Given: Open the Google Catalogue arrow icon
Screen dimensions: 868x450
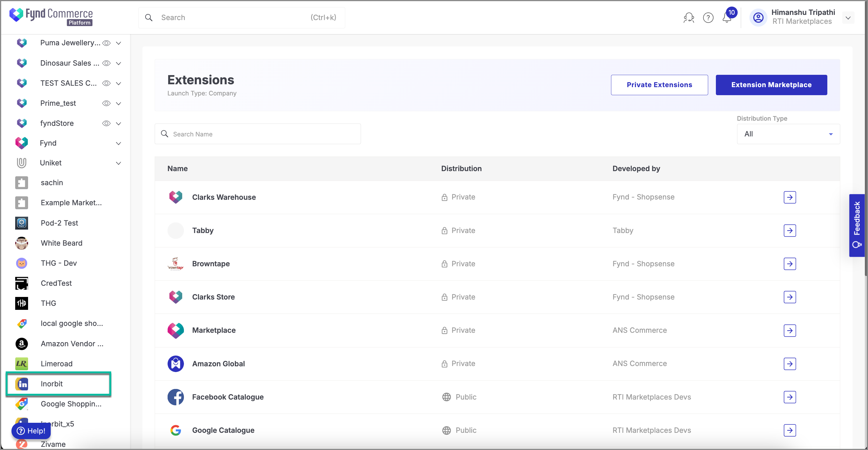Looking at the screenshot, I should pyautogui.click(x=790, y=430).
